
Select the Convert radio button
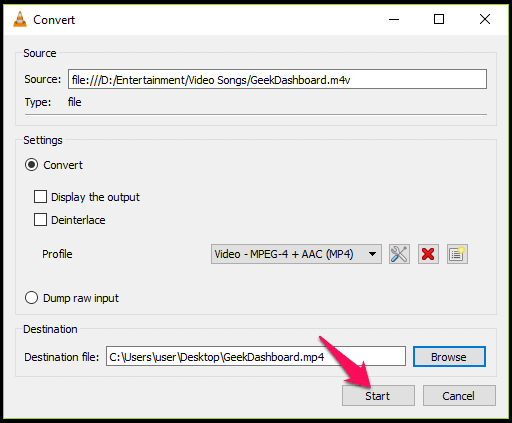[31, 165]
